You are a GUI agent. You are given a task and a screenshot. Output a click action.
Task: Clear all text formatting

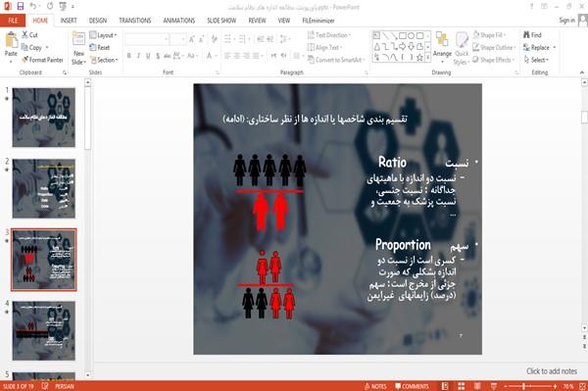214,39
